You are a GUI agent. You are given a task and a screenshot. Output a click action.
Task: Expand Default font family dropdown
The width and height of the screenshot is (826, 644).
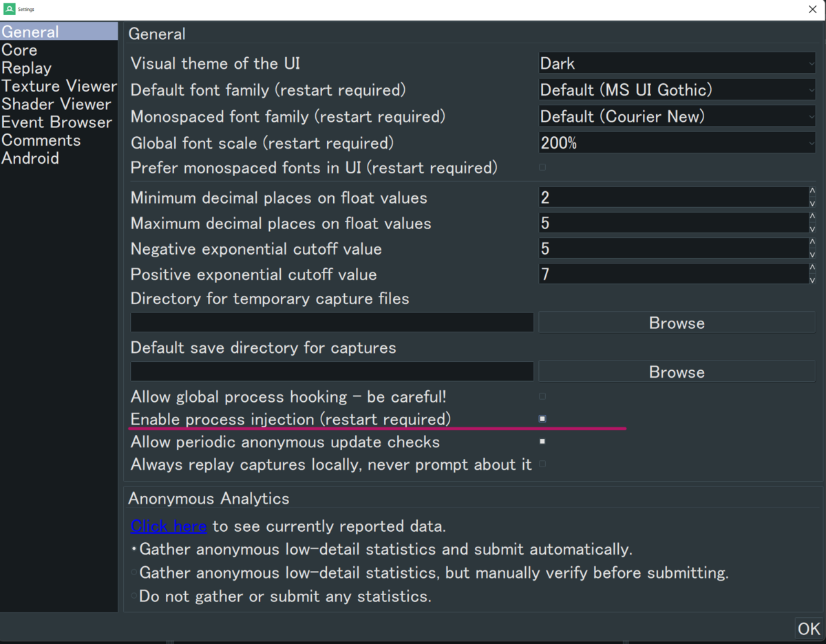click(x=677, y=90)
